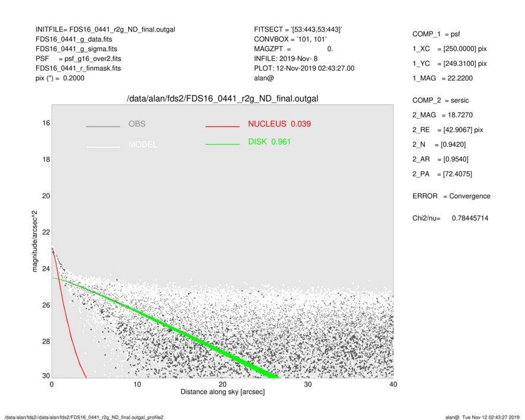The width and height of the screenshot is (525, 420).
Task: Click the 1_MAG = 22.2200 value
Action: pos(443,78)
